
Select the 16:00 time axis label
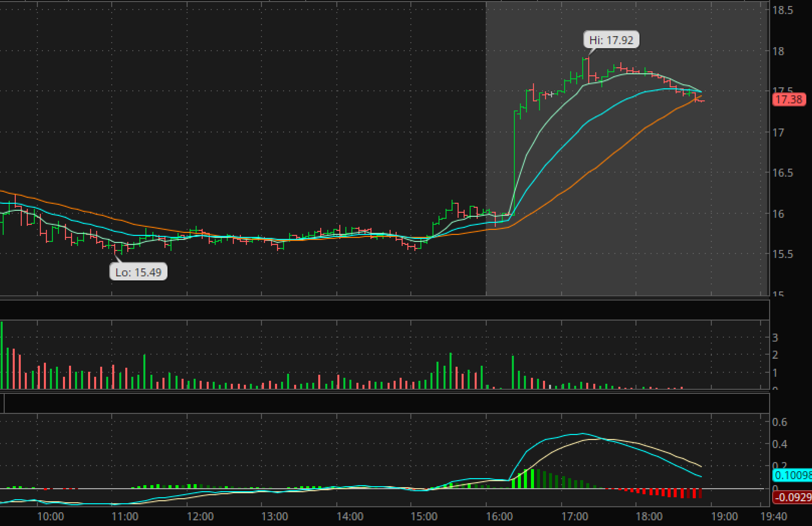pyautogui.click(x=499, y=516)
